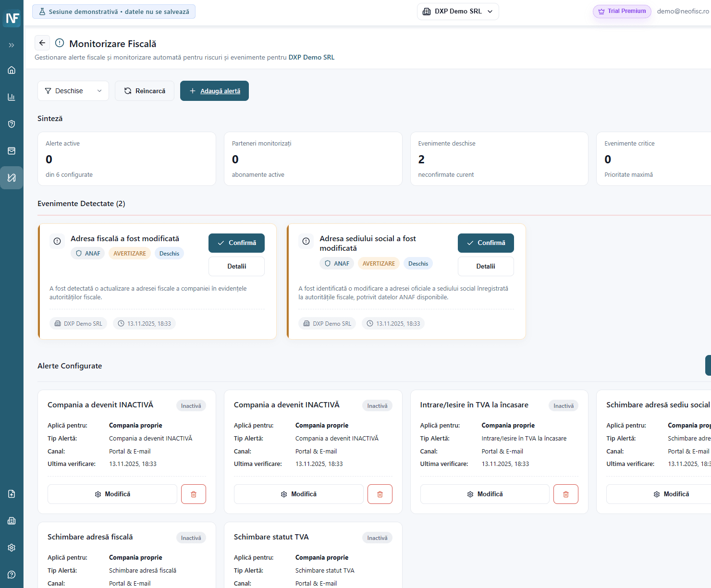Open the DXP Demo SRL company selector
This screenshot has width=711, height=588.
(458, 12)
